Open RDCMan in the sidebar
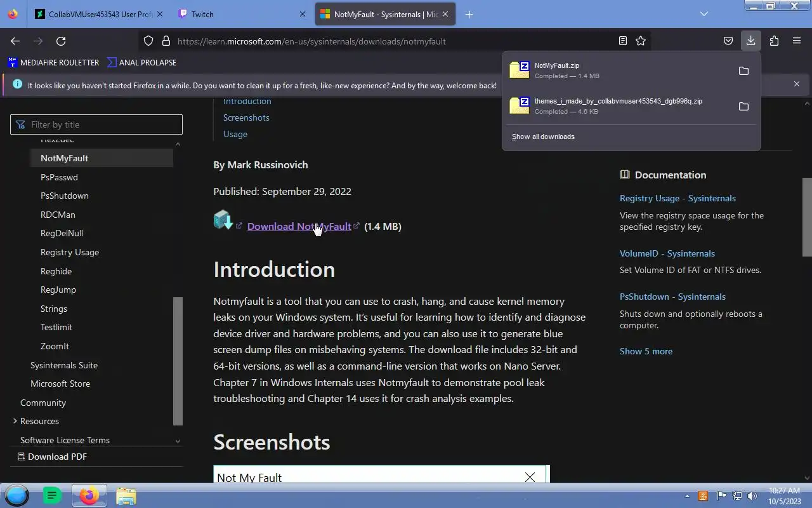 coord(58,215)
